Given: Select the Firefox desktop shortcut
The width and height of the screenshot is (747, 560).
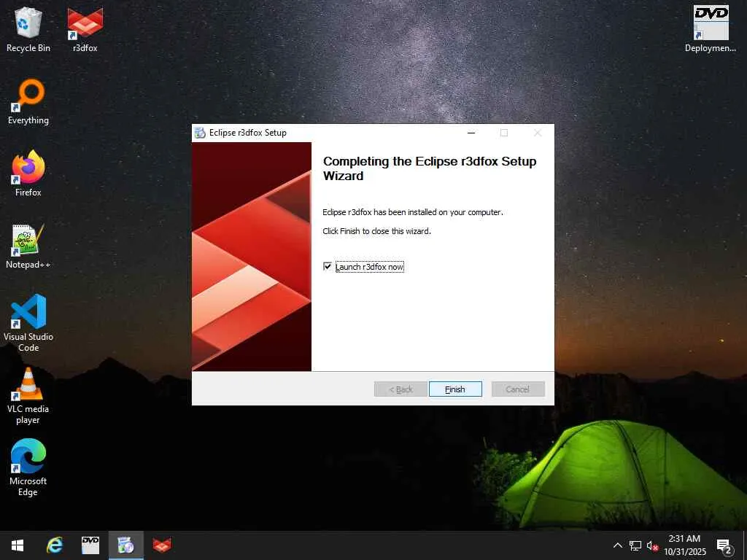Looking at the screenshot, I should click(x=28, y=174).
